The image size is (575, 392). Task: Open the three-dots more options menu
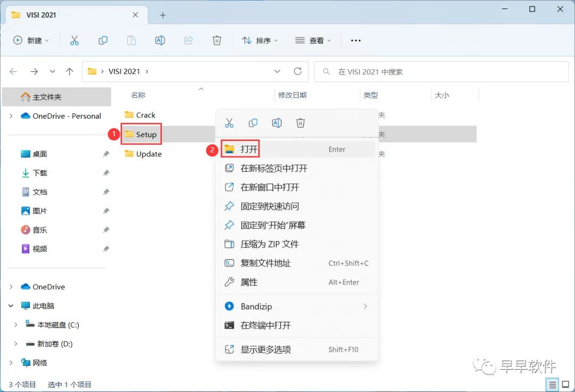coord(356,40)
